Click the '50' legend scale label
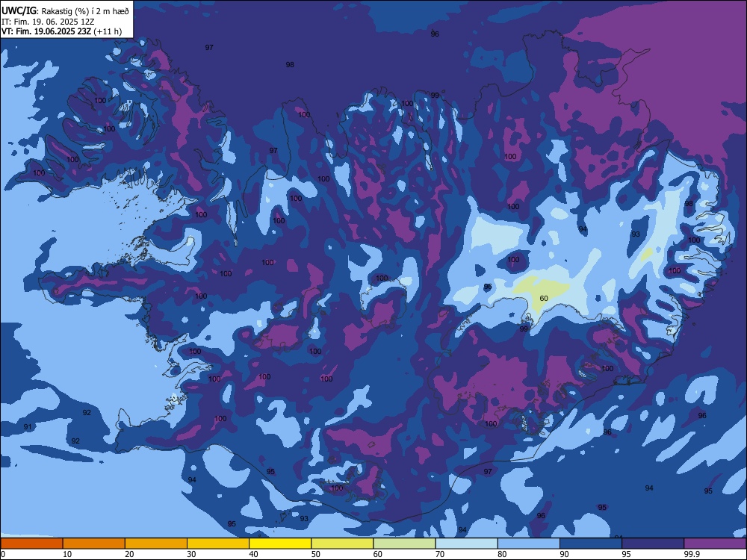 click(316, 554)
